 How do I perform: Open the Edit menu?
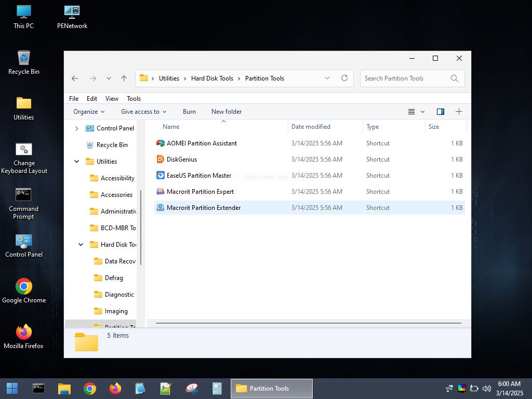coord(91,98)
